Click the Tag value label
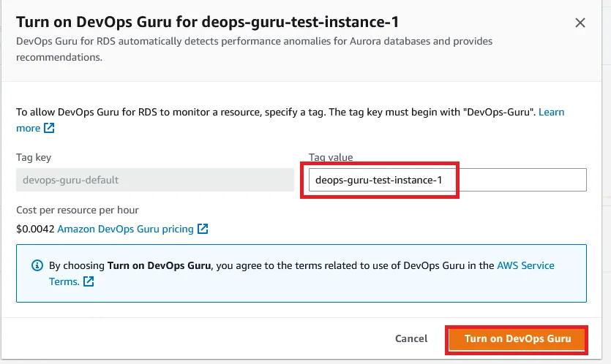The height and width of the screenshot is (364, 611). click(331, 157)
